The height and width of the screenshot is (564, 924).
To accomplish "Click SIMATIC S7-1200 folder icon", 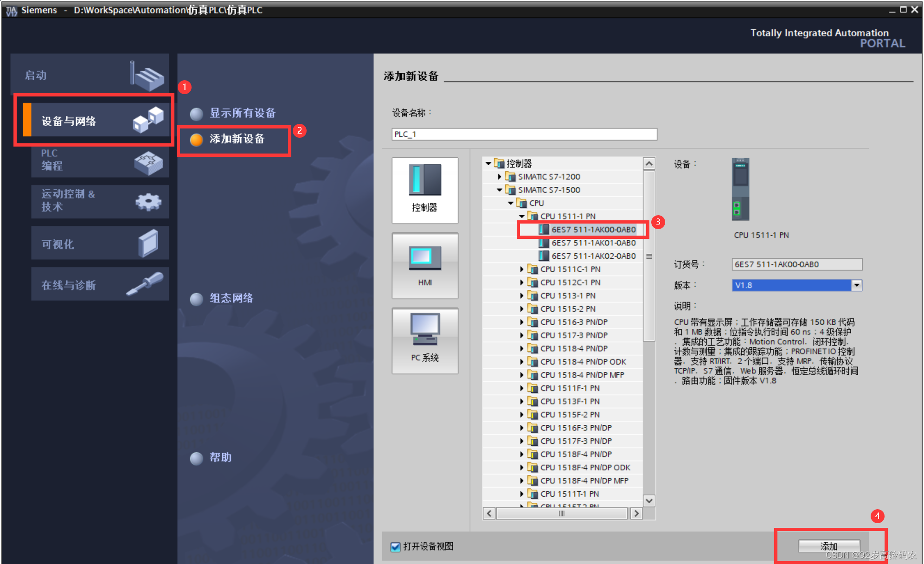I will click(510, 177).
